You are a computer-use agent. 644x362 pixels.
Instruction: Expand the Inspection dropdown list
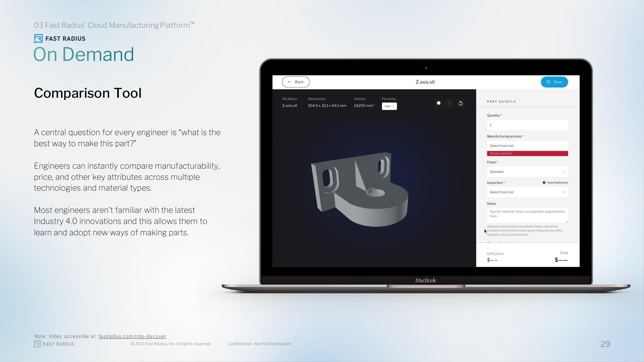pos(527,192)
